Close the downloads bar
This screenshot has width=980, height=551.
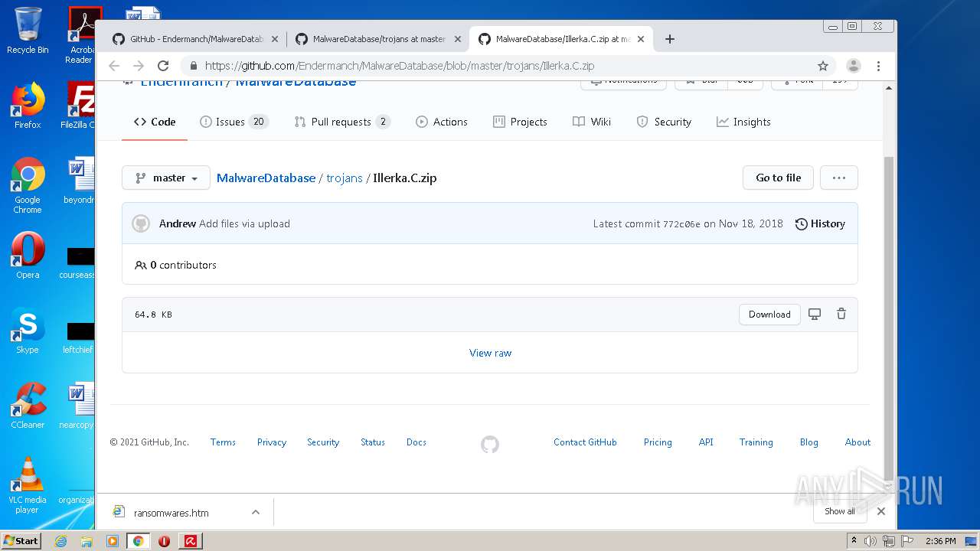[x=881, y=511]
